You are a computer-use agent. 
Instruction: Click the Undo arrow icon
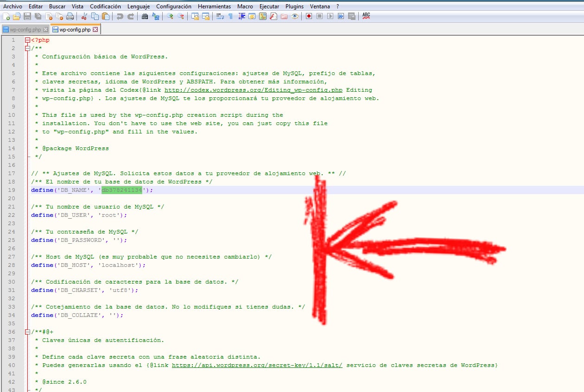120,16
